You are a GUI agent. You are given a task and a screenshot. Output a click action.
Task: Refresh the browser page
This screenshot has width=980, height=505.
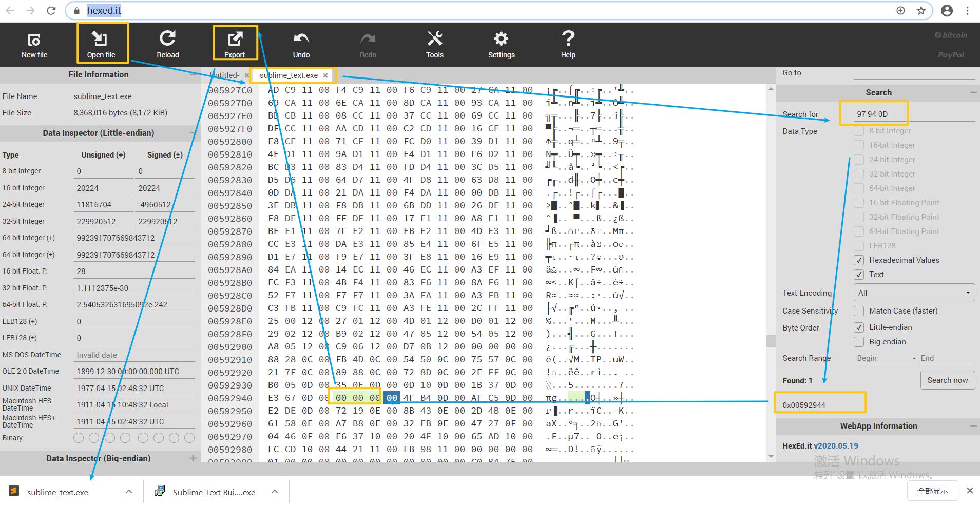[51, 10]
